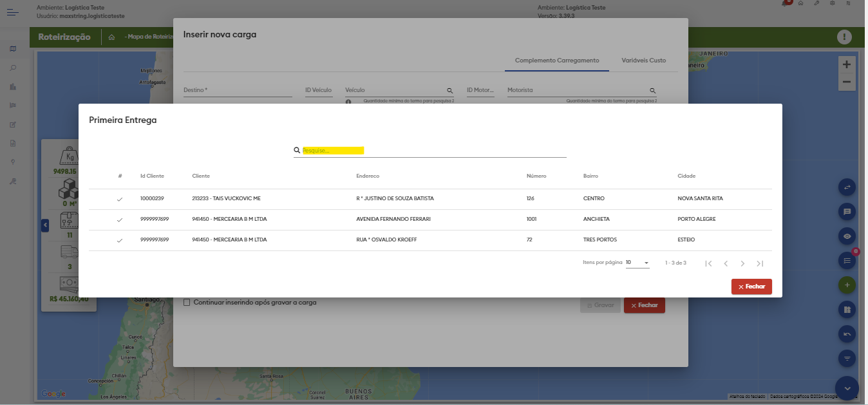Jump to the last results page

760,263
